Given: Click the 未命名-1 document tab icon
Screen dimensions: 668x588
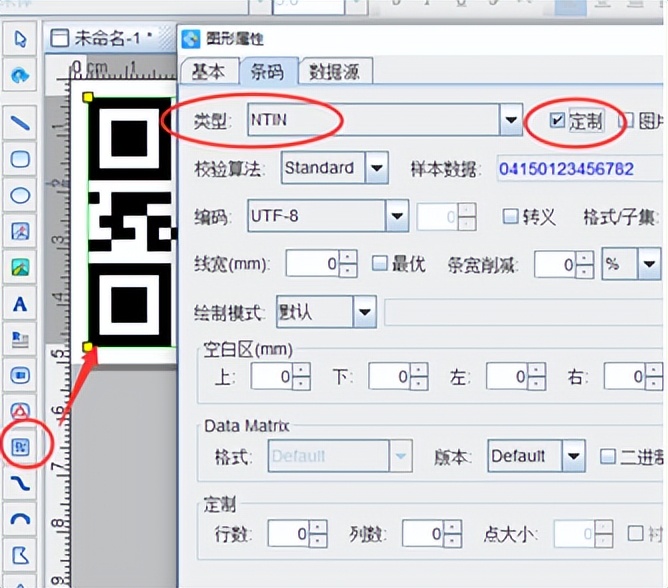Looking at the screenshot, I should [59, 39].
